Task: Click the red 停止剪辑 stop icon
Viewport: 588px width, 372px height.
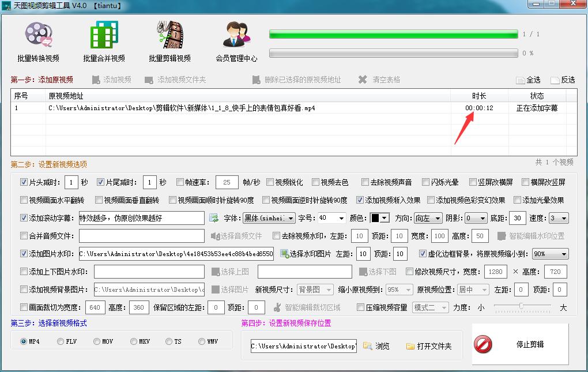Action: pyautogui.click(x=483, y=344)
